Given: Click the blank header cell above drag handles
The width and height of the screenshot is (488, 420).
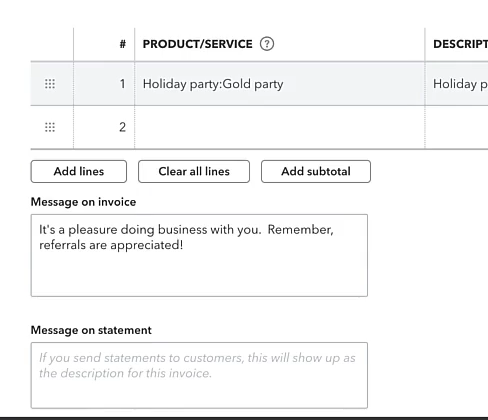Looking at the screenshot, I should click(x=52, y=44).
